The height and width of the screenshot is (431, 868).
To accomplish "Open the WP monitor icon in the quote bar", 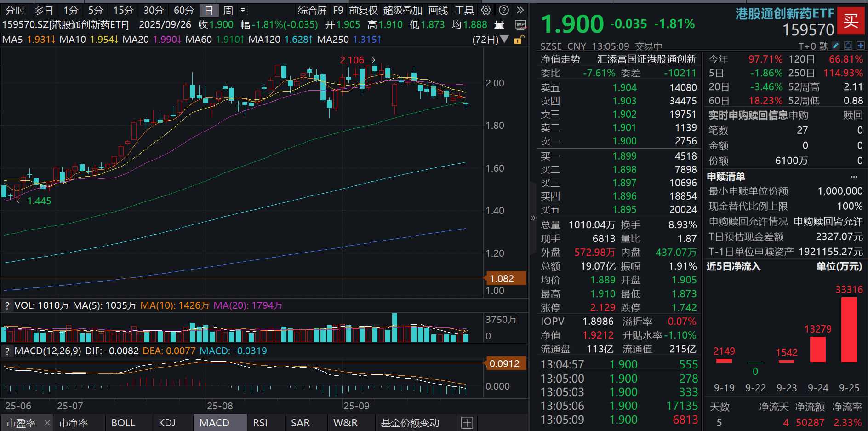I will coord(521,25).
